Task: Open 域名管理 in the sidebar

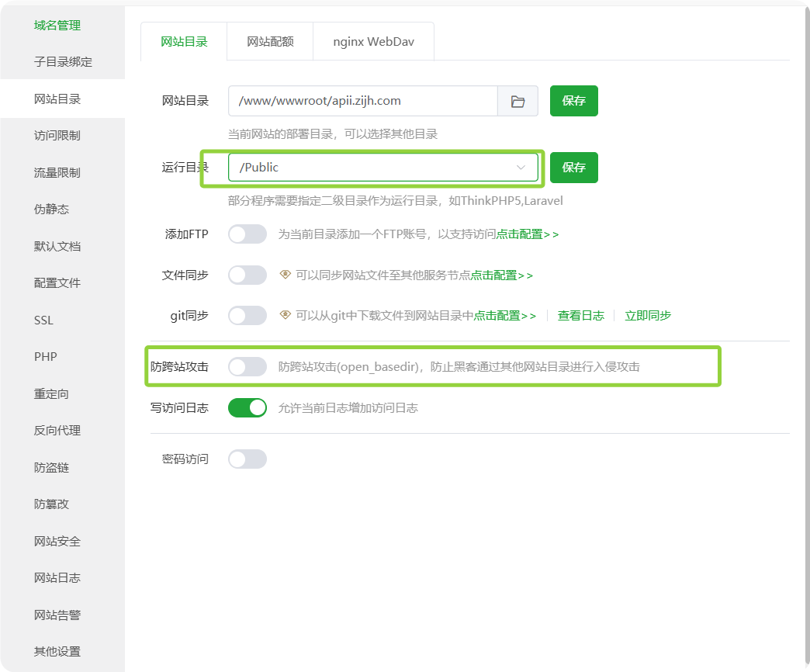Action: tap(57, 26)
